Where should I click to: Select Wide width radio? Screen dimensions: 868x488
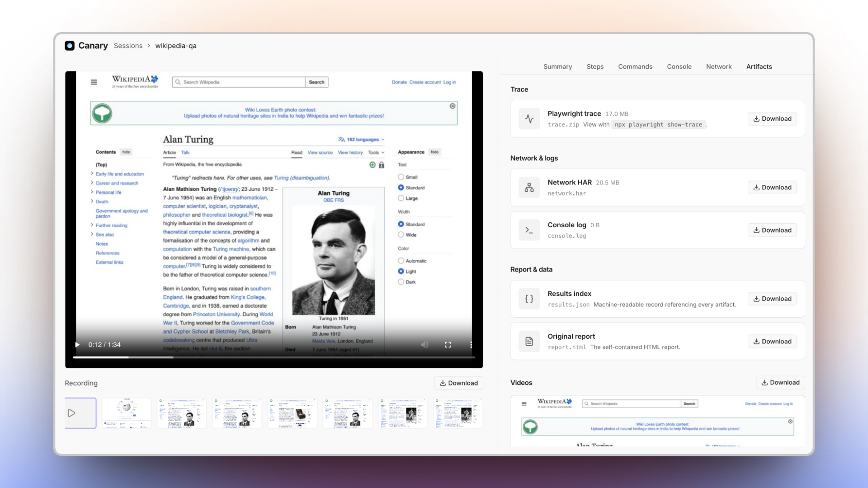(401, 235)
